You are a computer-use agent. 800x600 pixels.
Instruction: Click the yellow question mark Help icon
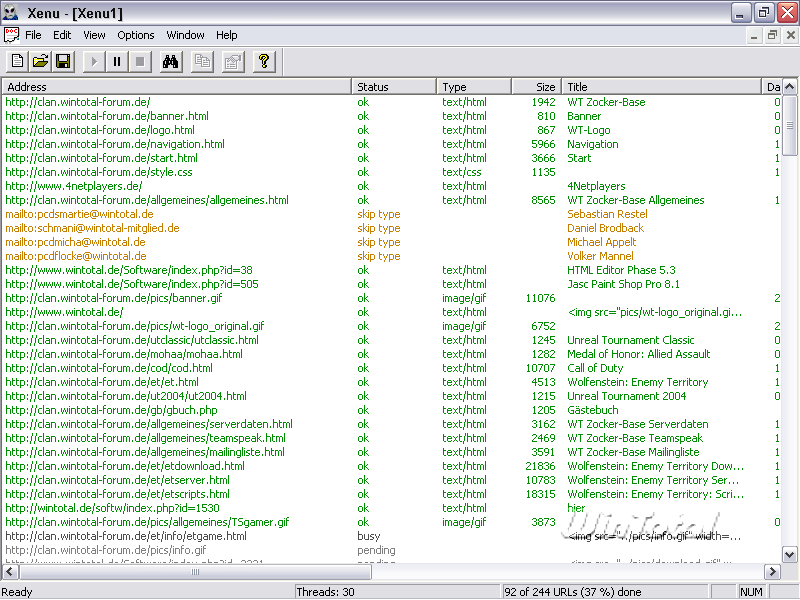pyautogui.click(x=263, y=62)
